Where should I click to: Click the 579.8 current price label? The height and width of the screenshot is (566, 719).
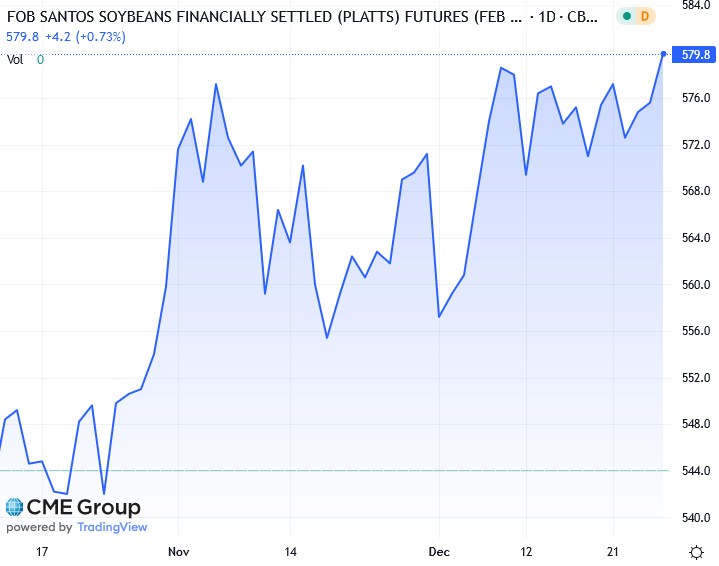(695, 55)
